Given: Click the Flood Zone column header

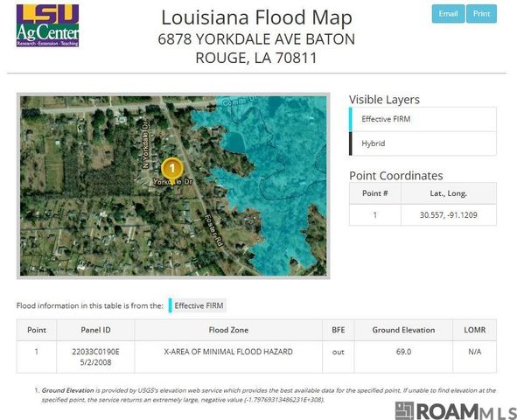Looking at the screenshot, I should click(x=228, y=330).
